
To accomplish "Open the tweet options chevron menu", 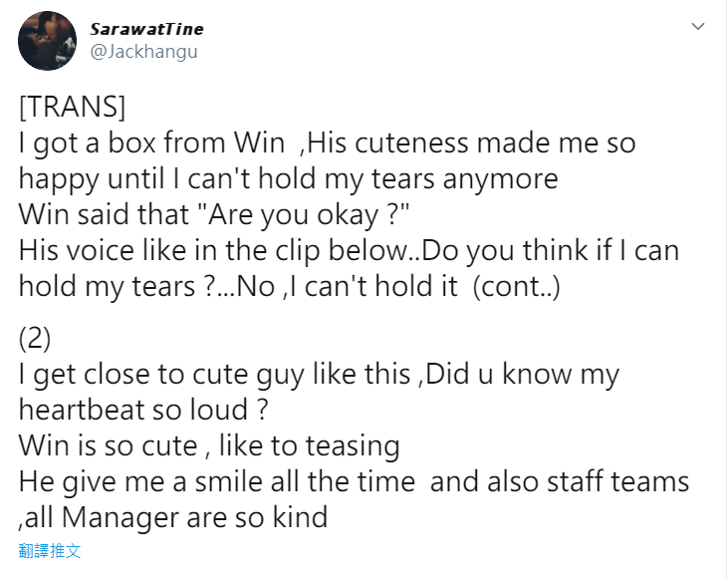I will (x=698, y=27).
